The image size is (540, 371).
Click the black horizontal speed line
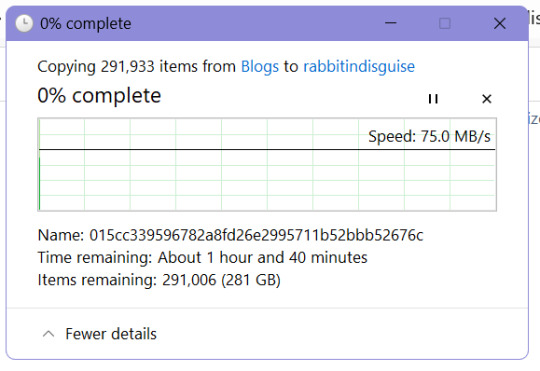[267, 150]
